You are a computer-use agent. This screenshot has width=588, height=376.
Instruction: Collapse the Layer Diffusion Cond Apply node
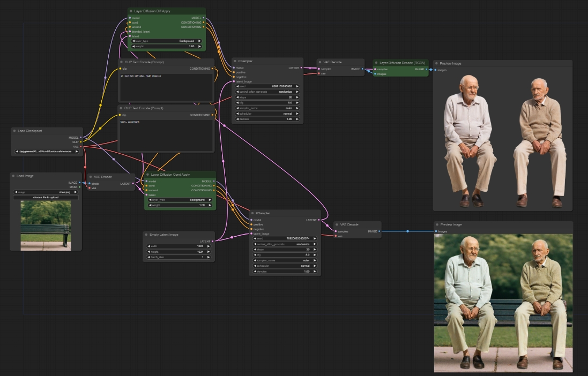147,175
